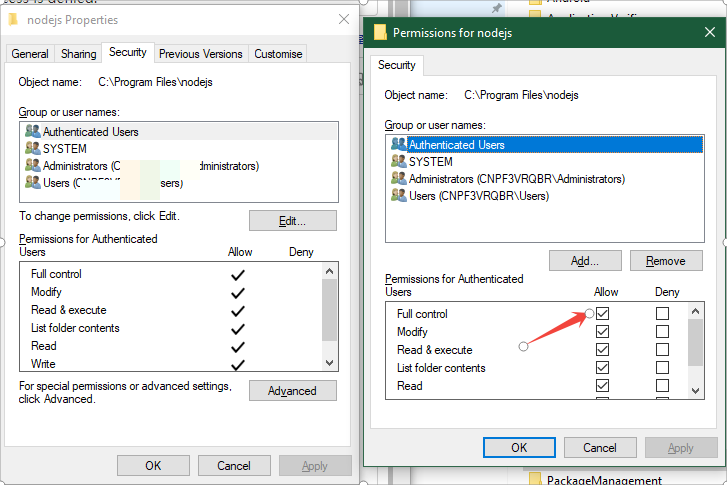Open the General tab in Properties
The width and height of the screenshot is (727, 485).
tap(30, 54)
